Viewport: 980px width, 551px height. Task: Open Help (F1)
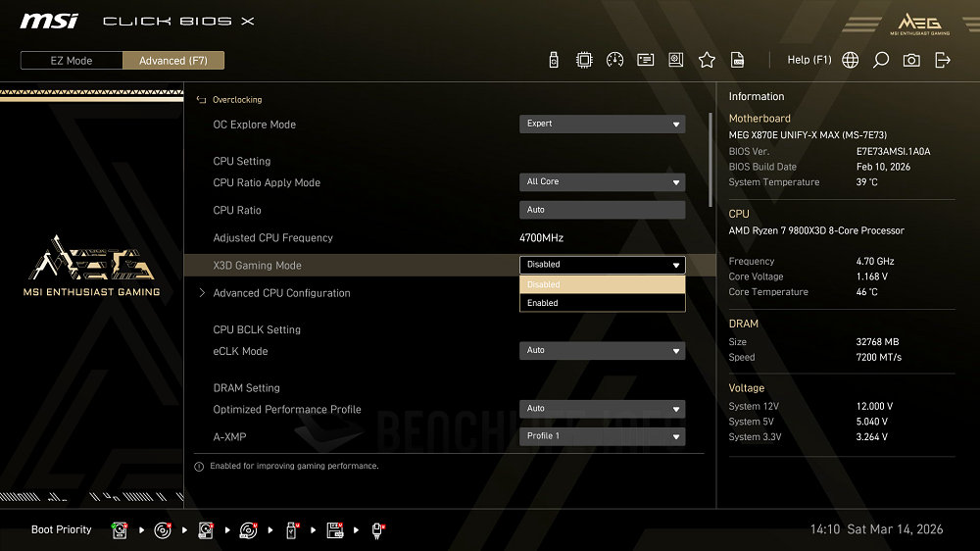808,60
